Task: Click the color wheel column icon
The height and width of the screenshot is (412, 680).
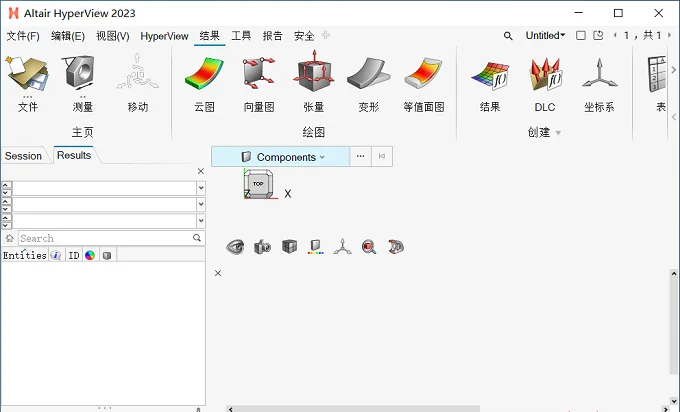Action: pos(90,255)
